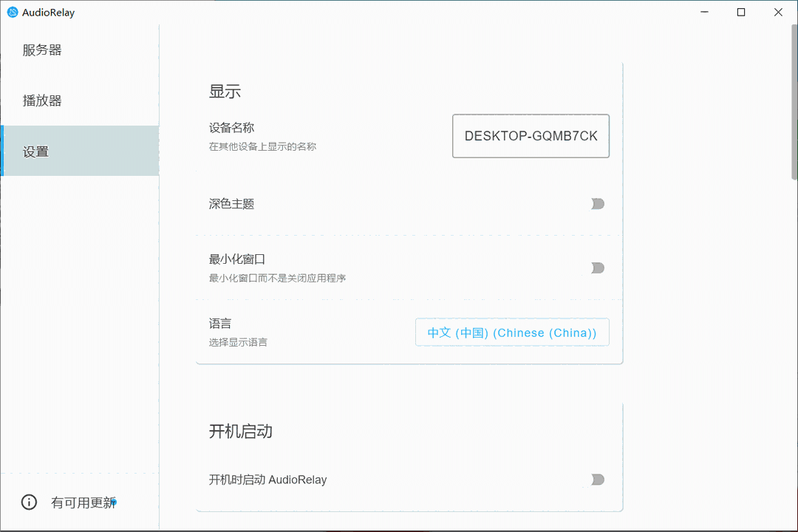Image resolution: width=798 pixels, height=532 pixels.
Task: Click the 中文 (中国) language dropdown
Action: pyautogui.click(x=511, y=332)
